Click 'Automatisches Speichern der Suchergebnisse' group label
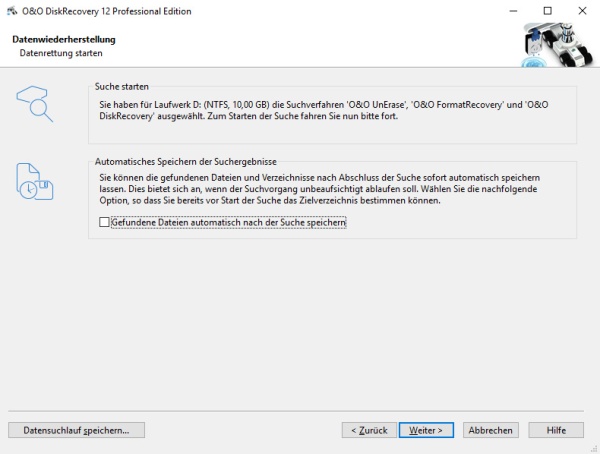The width and height of the screenshot is (600, 454). [186, 162]
